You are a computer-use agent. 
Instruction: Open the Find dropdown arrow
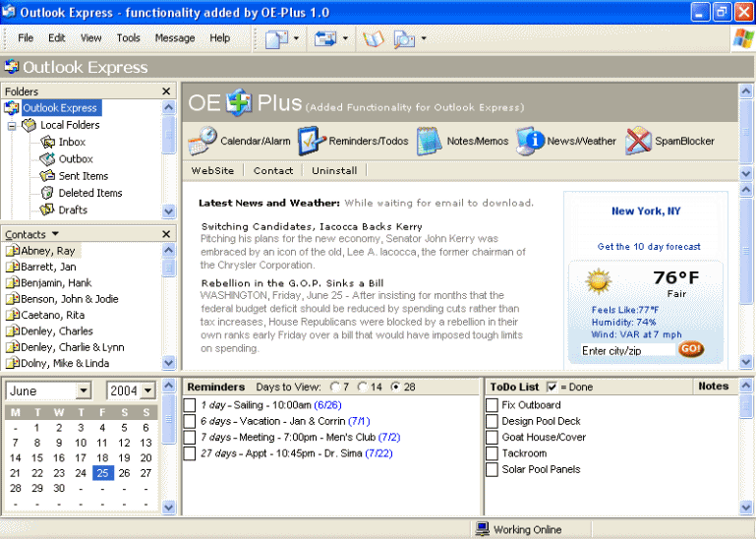coord(424,38)
